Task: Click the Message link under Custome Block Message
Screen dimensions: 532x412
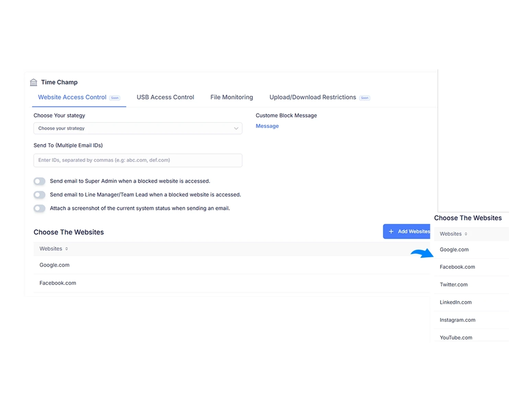Action: click(267, 126)
